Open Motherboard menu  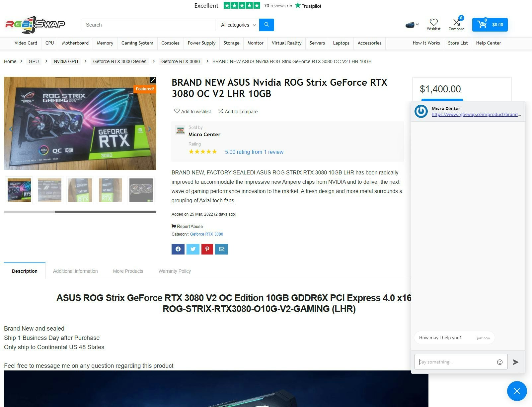click(x=75, y=43)
